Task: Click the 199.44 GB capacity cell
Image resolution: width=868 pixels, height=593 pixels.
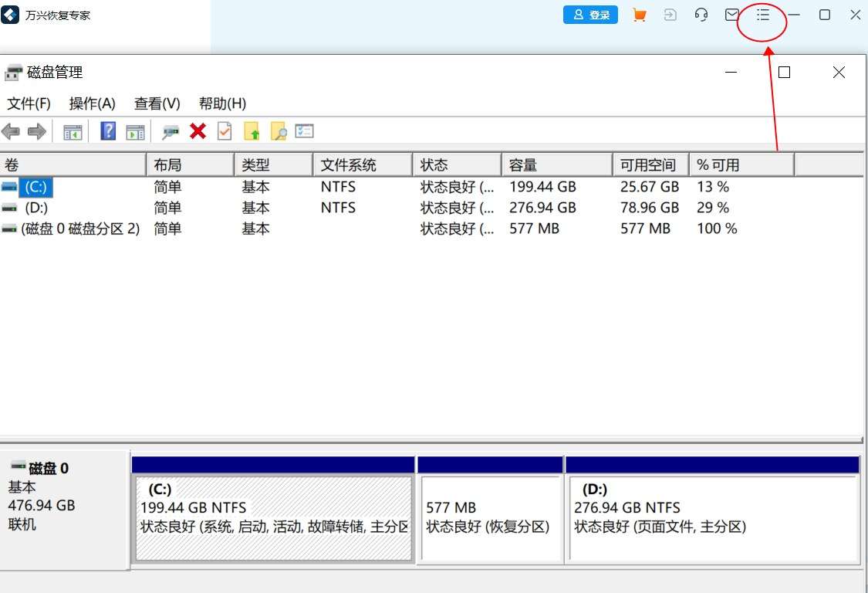Action: pos(542,187)
